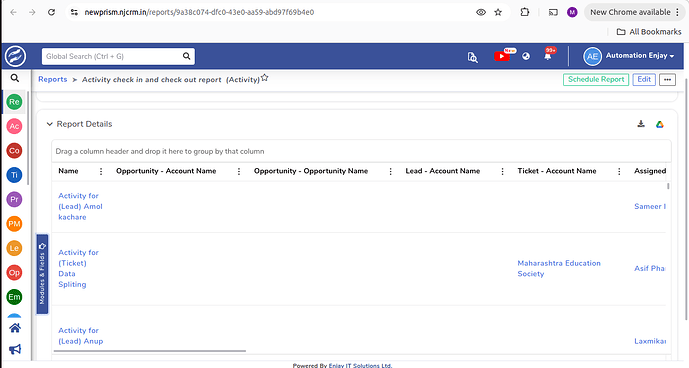Open the notifications bell icon
The height and width of the screenshot is (368, 689).
click(x=548, y=56)
